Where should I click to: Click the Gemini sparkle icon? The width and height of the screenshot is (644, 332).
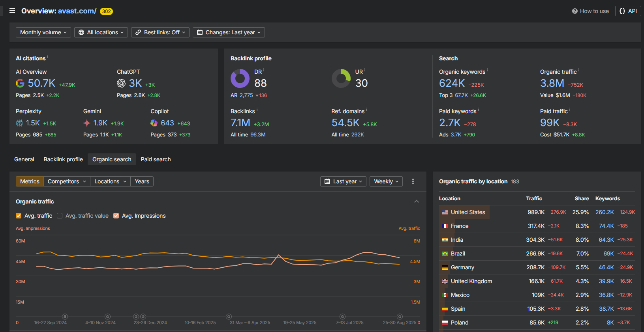(87, 123)
